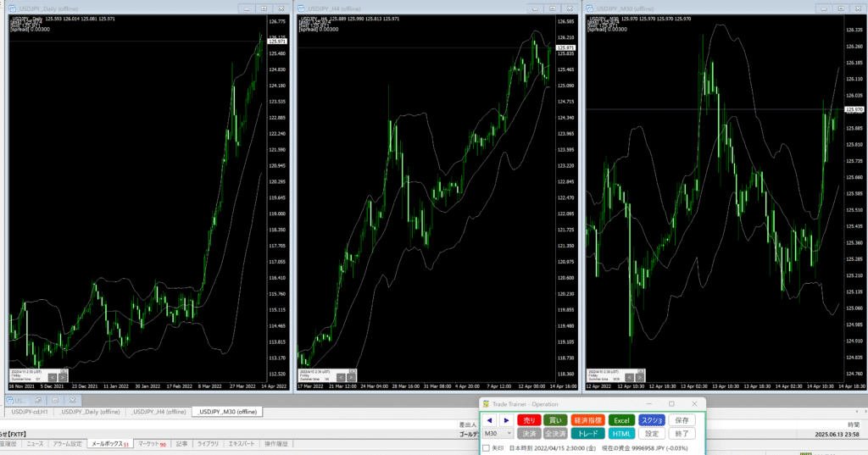Click 現在の資金 9996958 JPY balance text

pos(645,448)
